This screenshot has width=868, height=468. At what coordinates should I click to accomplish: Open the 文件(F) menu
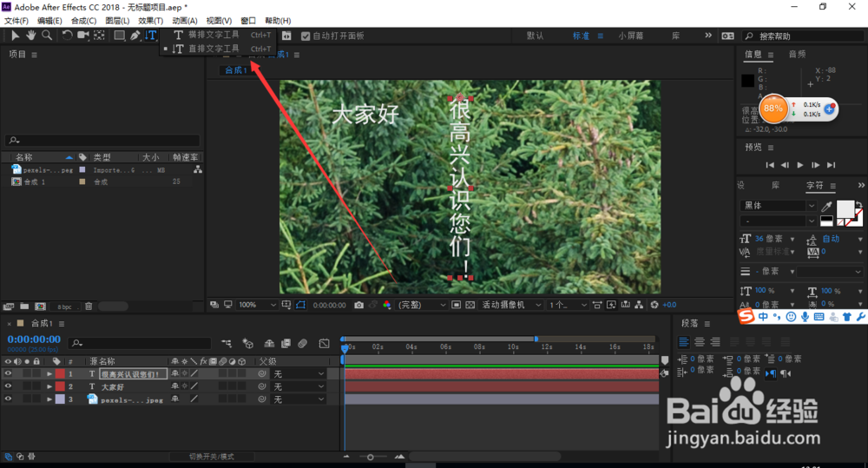point(16,21)
